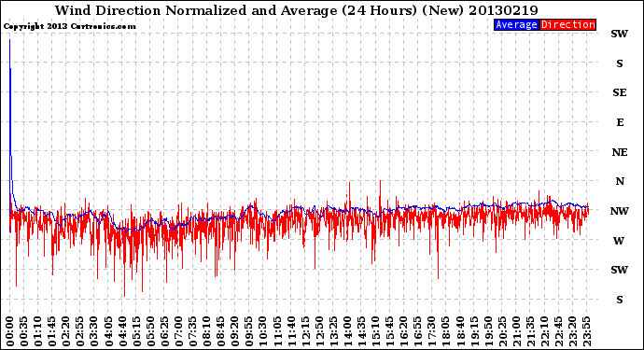Select the 01:10 time label
644x350 pixels.
point(38,331)
